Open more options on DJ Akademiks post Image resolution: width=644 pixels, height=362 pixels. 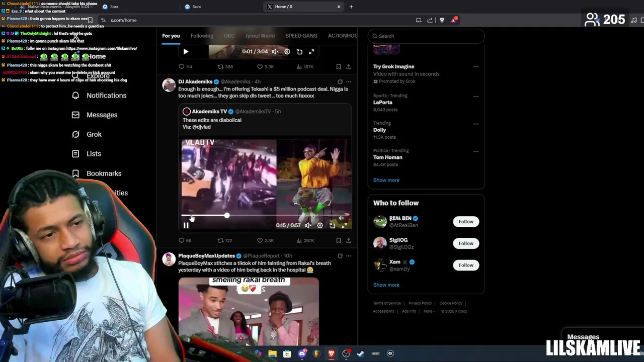coord(349,81)
